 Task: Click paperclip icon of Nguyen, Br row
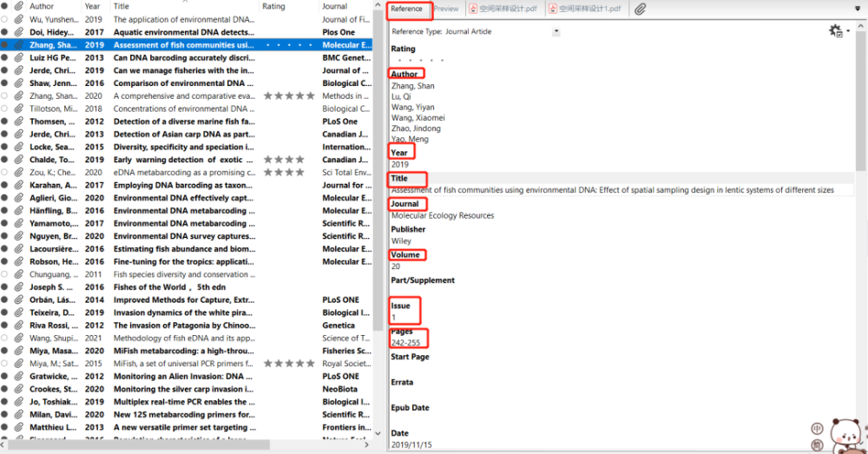pos(19,236)
